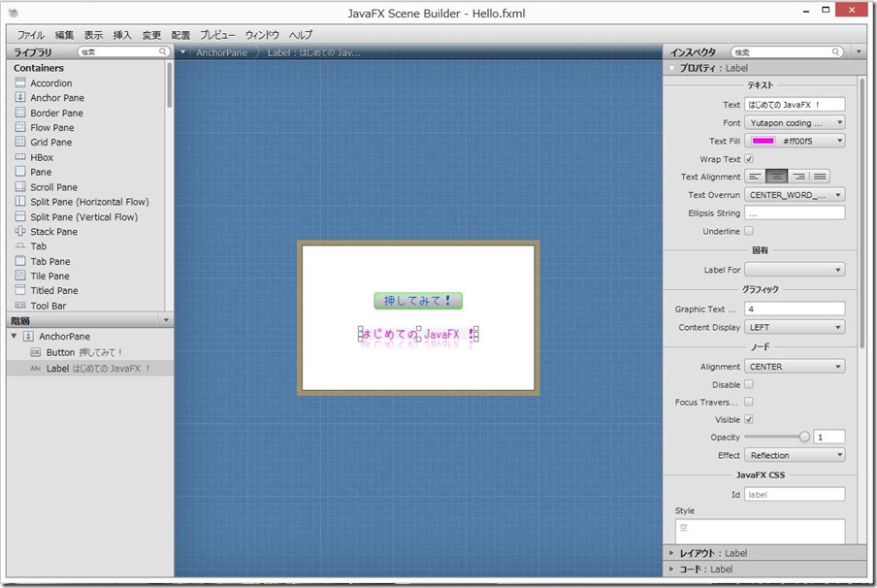Click the Titled Pane icon
The height and width of the screenshot is (588, 877).
(x=20, y=290)
